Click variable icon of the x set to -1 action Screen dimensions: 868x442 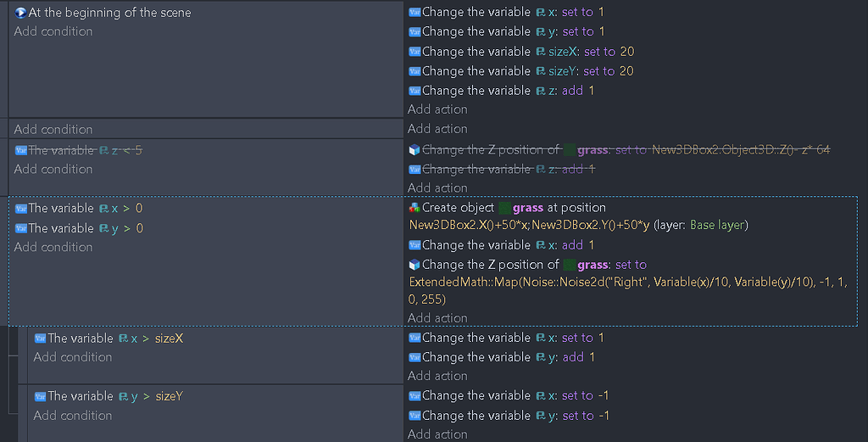click(415, 396)
